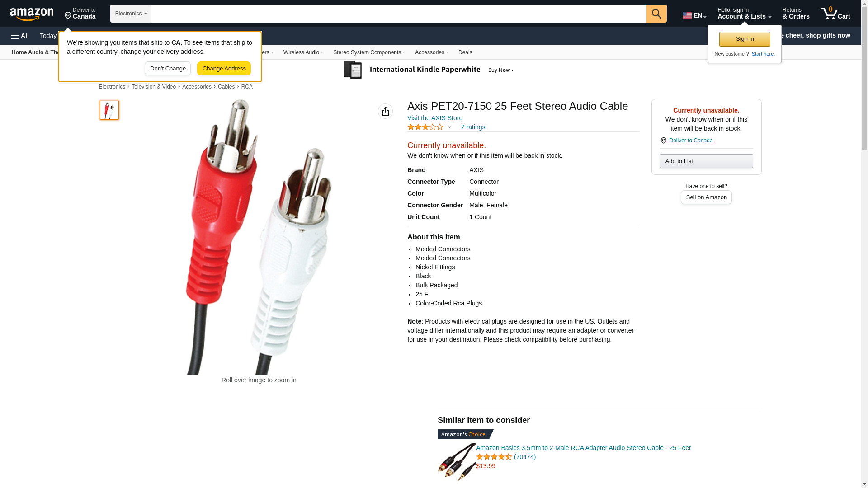Viewport: 868px width, 488px height.
Task: Open the EN language selector
Action: [694, 15]
